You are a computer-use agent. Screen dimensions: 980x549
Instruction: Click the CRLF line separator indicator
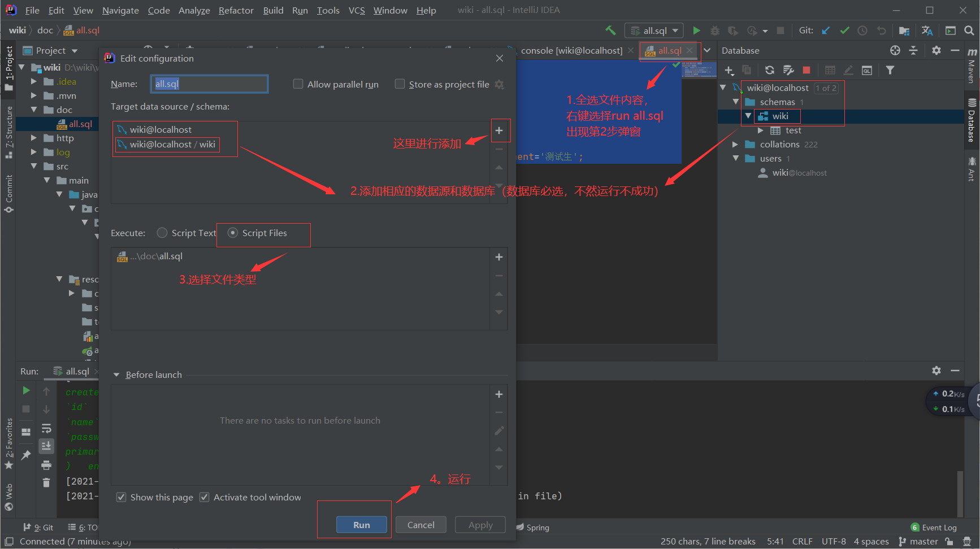click(802, 542)
